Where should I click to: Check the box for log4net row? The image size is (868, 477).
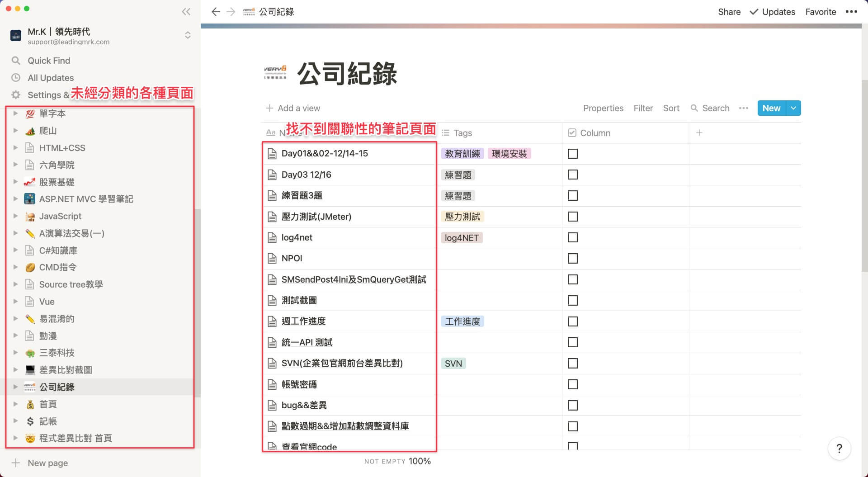coord(572,237)
